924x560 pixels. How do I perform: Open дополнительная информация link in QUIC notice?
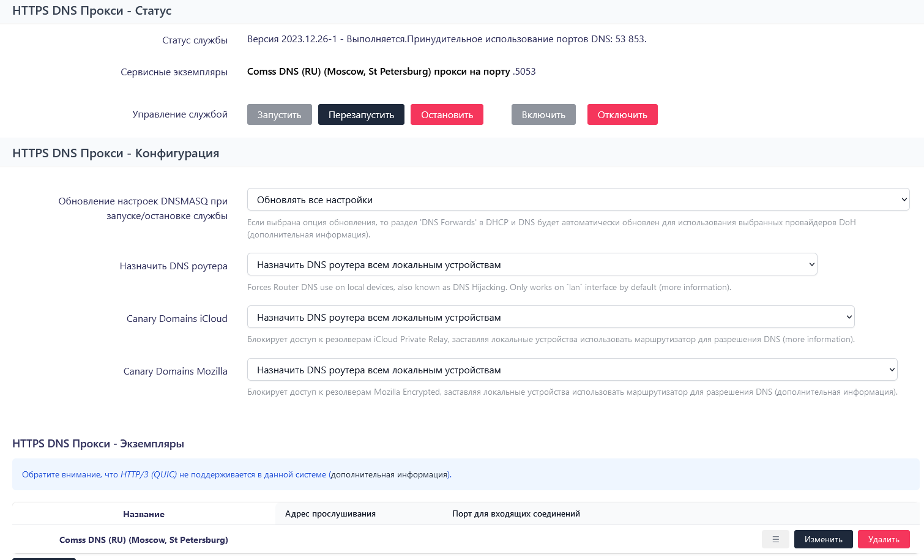[390, 474]
